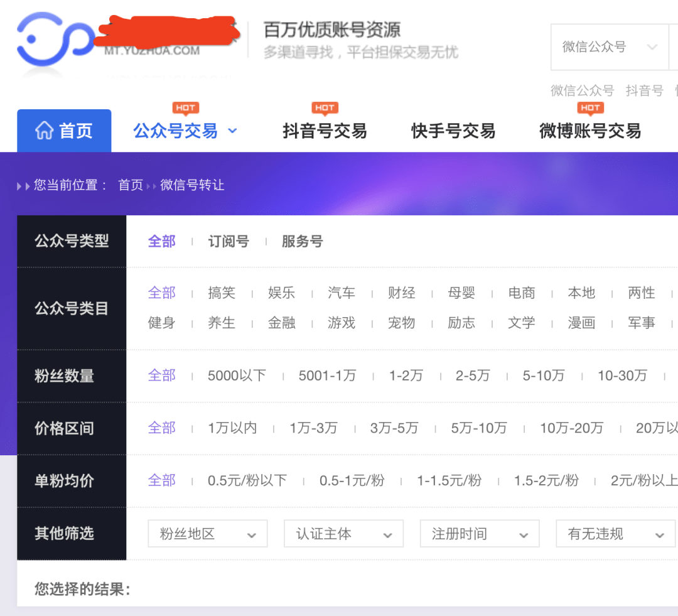Screen dimensions: 678x616
Task: Click the home icon in 首页 tab
Action: pyautogui.click(x=44, y=131)
